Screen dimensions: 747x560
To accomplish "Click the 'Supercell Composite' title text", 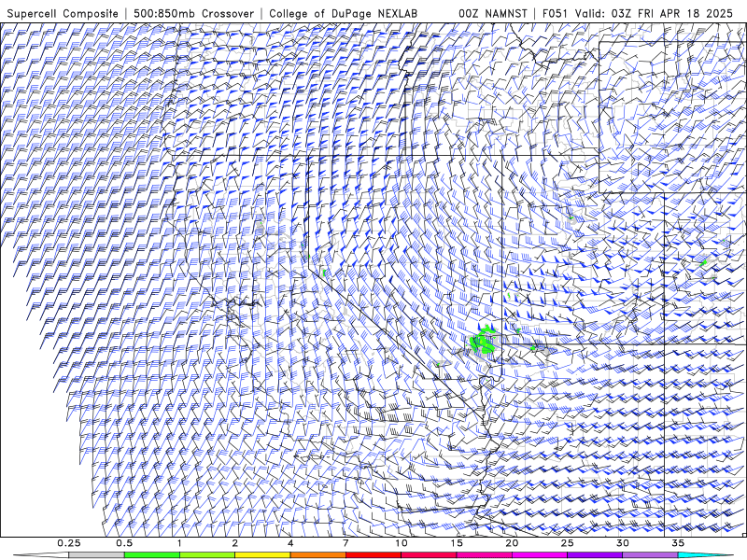I will [x=63, y=14].
